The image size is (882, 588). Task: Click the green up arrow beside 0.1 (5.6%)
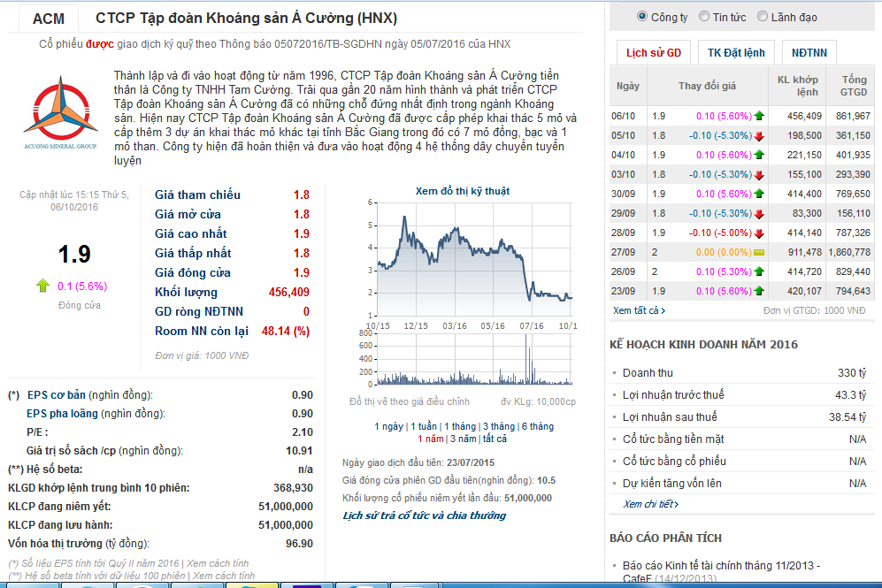[42, 286]
